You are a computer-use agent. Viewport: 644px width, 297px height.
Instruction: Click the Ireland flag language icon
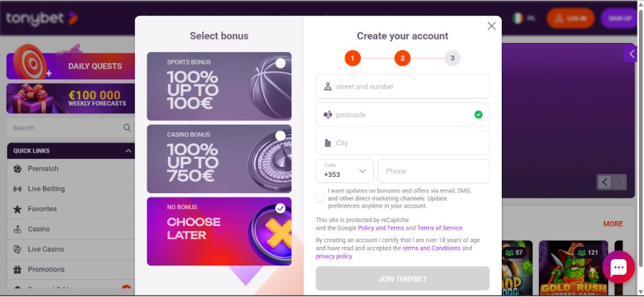click(x=517, y=18)
